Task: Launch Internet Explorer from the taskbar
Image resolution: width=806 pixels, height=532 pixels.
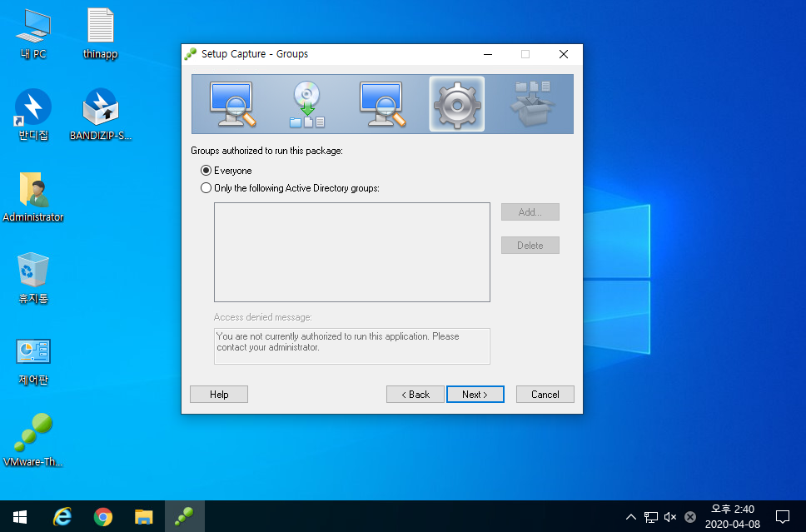Action: pyautogui.click(x=62, y=516)
